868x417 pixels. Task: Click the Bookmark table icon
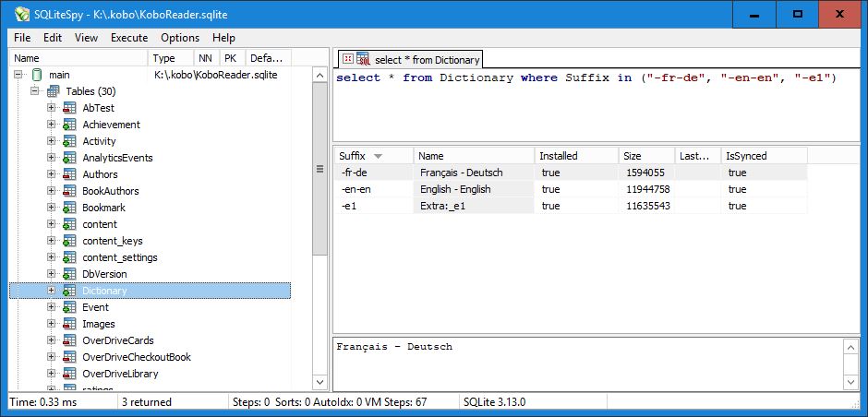69,208
